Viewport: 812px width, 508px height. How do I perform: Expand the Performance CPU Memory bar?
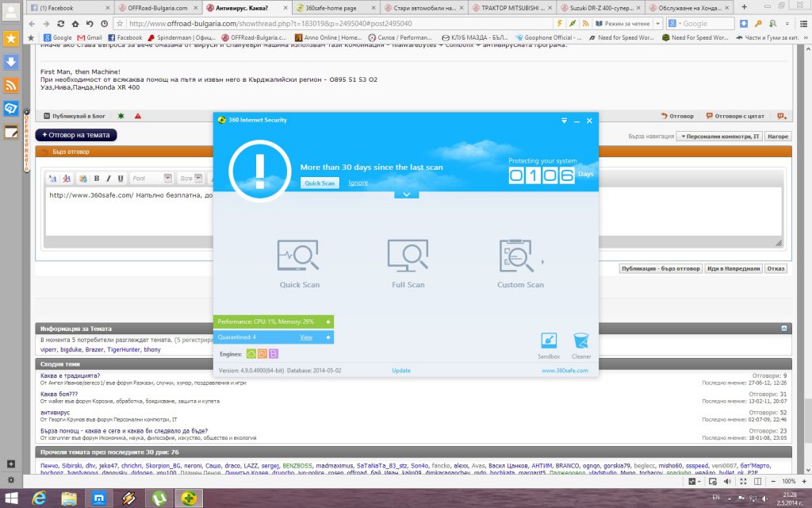(x=327, y=322)
